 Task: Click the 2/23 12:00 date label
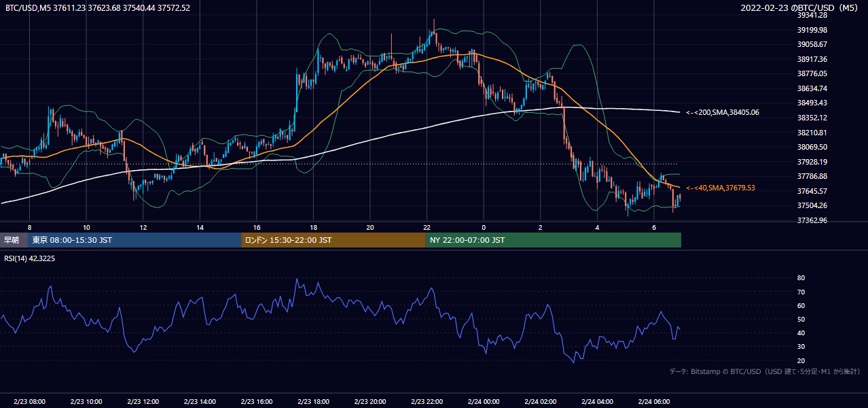point(143,402)
